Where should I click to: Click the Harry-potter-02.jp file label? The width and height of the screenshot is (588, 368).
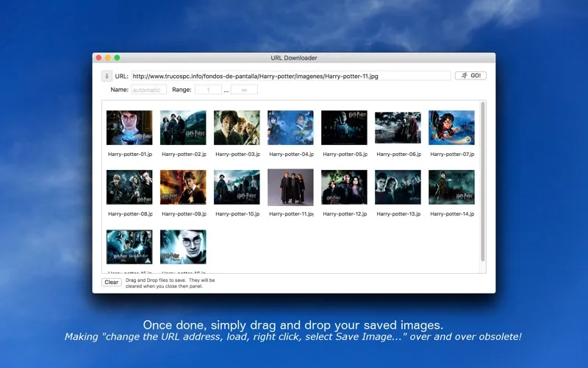tap(184, 155)
